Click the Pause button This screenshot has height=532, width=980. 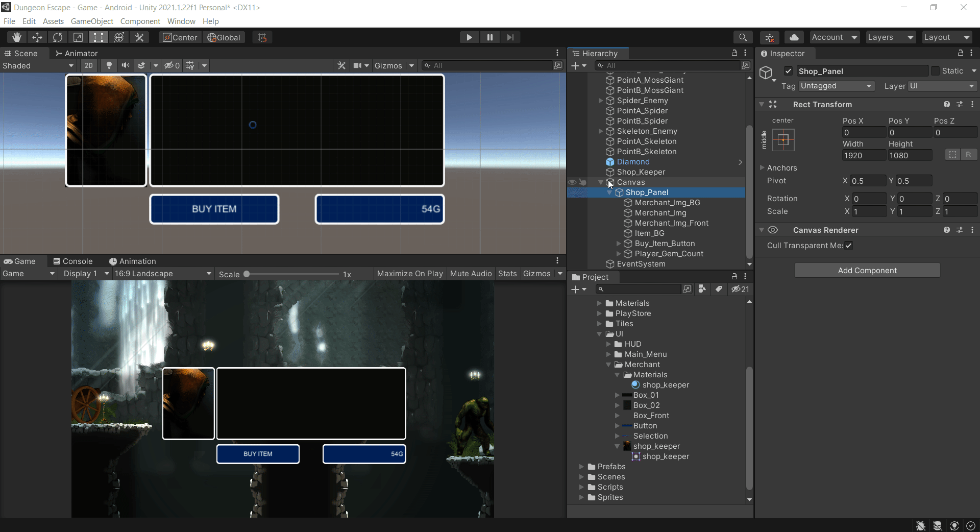[x=490, y=37]
